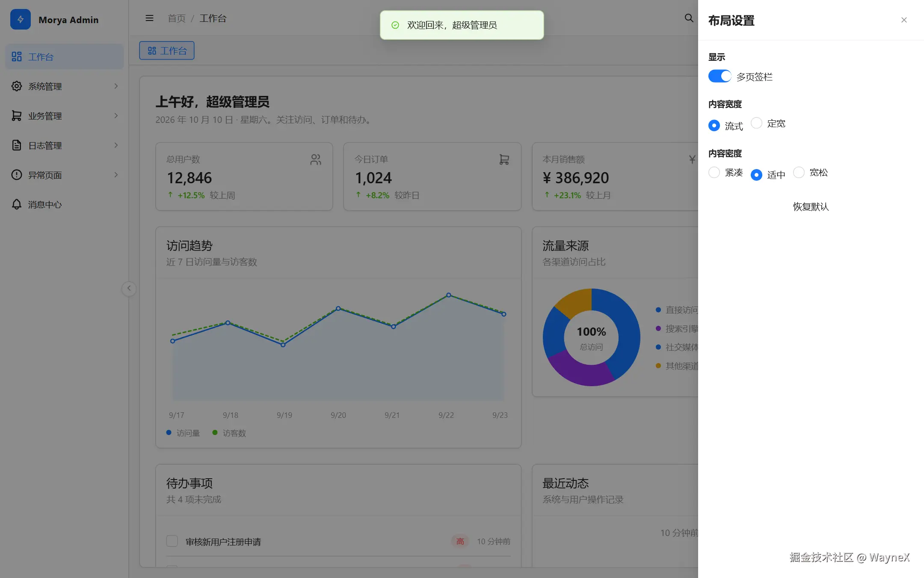Open the 消息中心 sidebar menu item
Image resolution: width=924 pixels, height=578 pixels.
click(x=64, y=204)
